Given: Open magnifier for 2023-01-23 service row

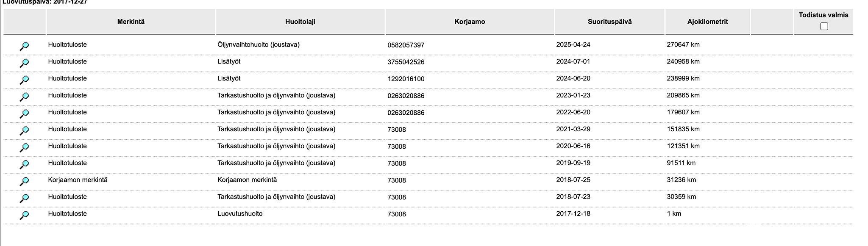Looking at the screenshot, I should (24, 97).
